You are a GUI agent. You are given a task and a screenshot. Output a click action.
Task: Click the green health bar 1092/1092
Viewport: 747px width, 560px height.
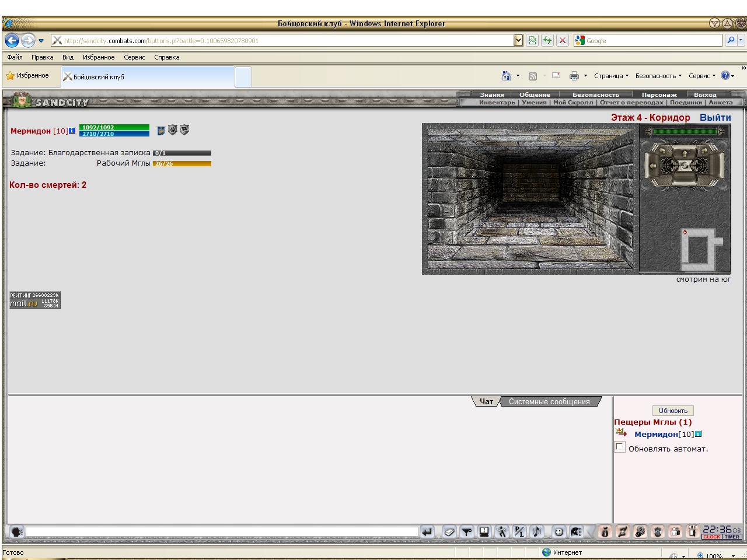(114, 127)
